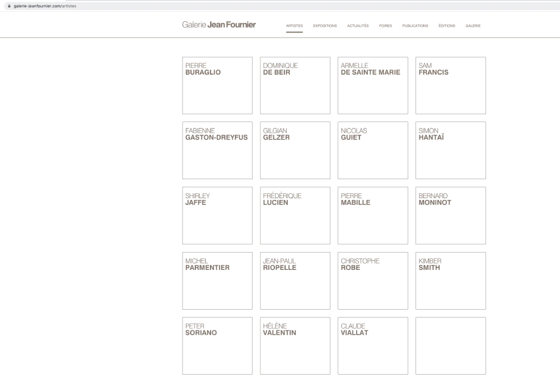Select Peter Soriano artist card
560x392 pixels.
coord(217,346)
